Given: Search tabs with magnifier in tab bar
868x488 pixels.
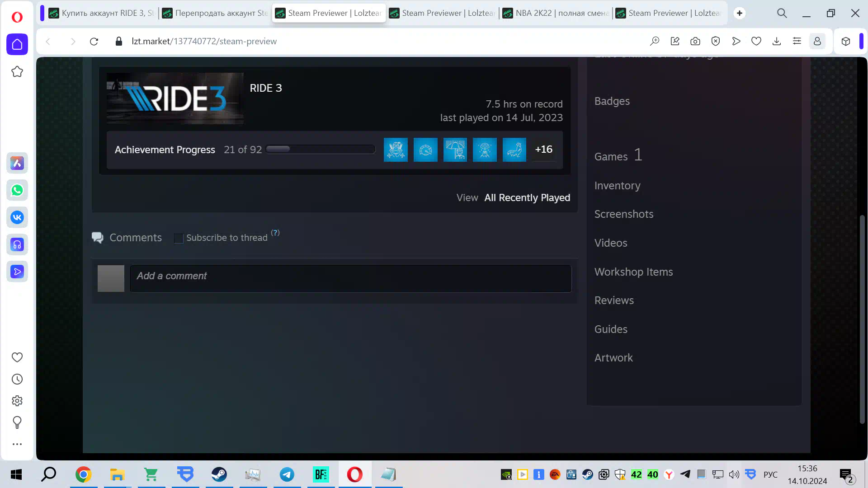Looking at the screenshot, I should click(x=782, y=13).
